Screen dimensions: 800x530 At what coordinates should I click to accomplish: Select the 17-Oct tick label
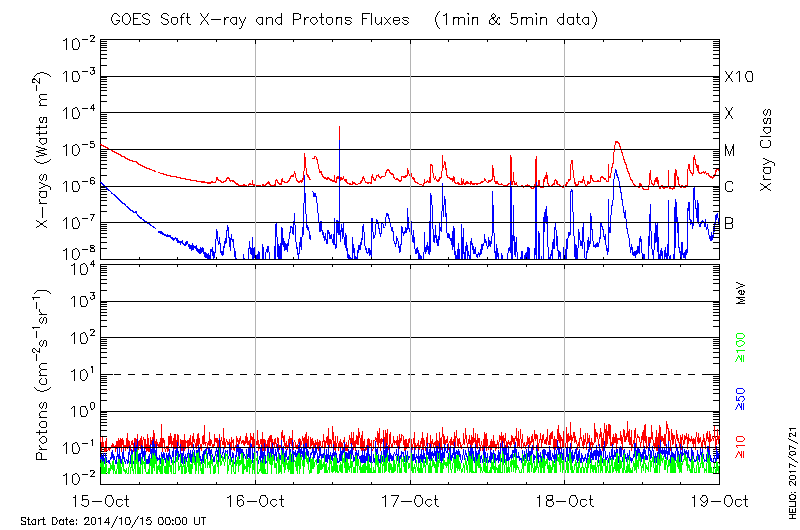[411, 500]
